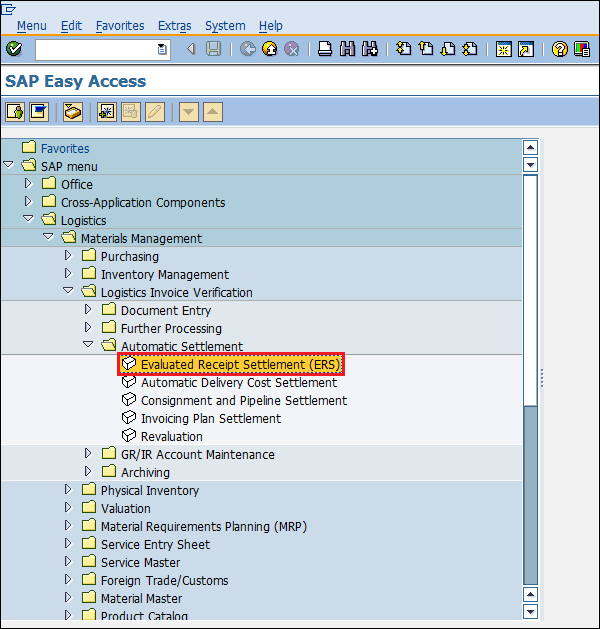Screen dimensions: 600x629
Task: Click the green Back arrow icon
Action: pos(248,49)
